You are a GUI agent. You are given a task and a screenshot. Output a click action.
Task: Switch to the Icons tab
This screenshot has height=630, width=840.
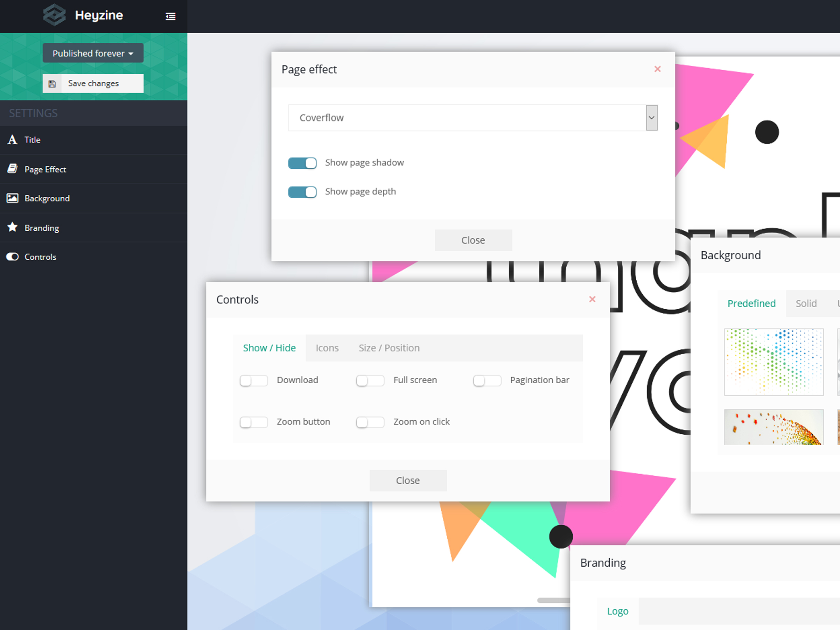(327, 348)
